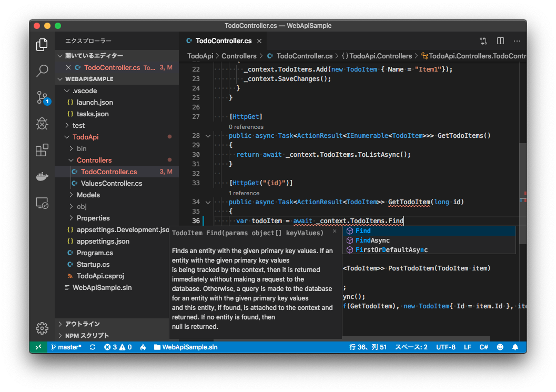Image resolution: width=556 pixels, height=392 pixels.
Task: Click the master* git branch indicator
Action: [x=66, y=347]
